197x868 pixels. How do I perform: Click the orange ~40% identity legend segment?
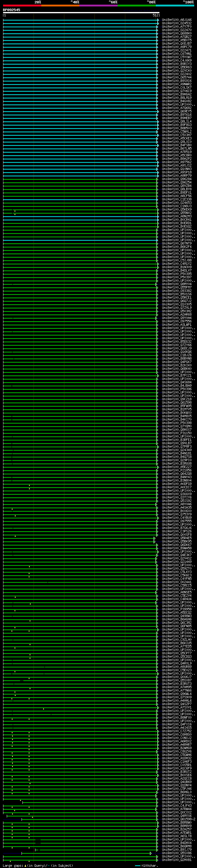pos(60,6)
